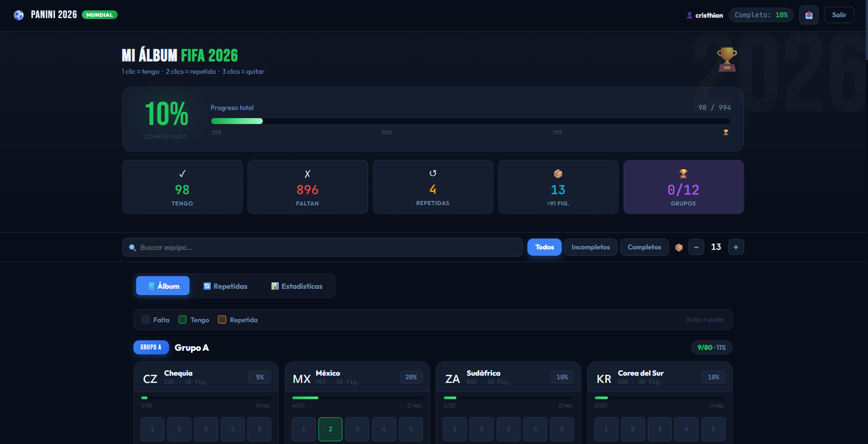868x444 pixels.
Task: Toggle Corea del Sur sticker 5
Action: pos(713,429)
